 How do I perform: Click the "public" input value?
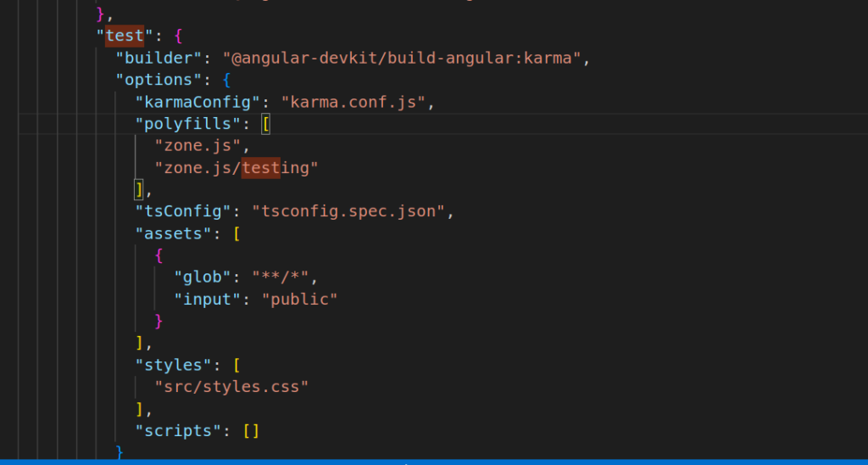[300, 300]
